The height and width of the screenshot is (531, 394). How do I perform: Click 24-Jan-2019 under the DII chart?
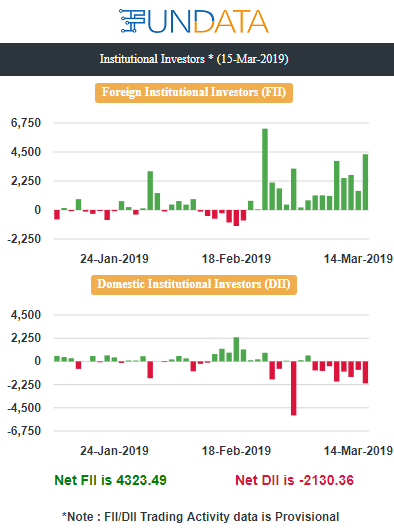(x=114, y=451)
